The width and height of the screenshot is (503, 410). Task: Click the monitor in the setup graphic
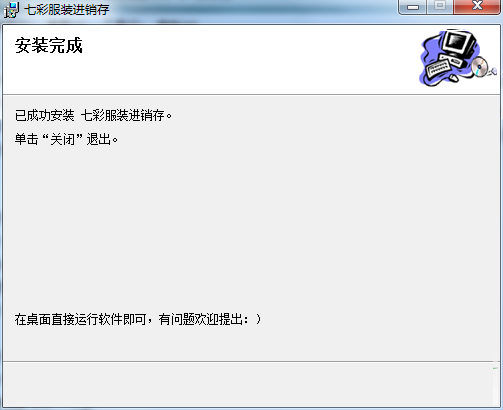click(458, 43)
